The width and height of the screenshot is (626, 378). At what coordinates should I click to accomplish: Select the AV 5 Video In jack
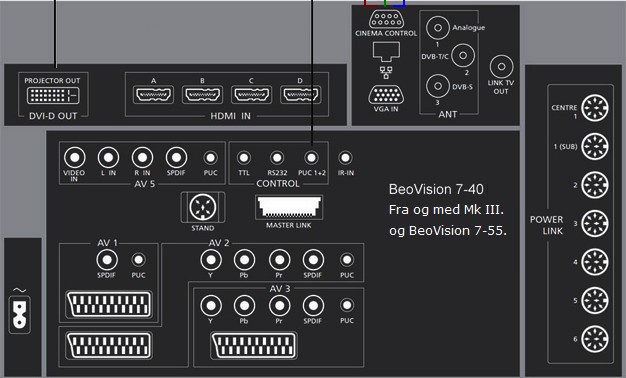point(75,158)
